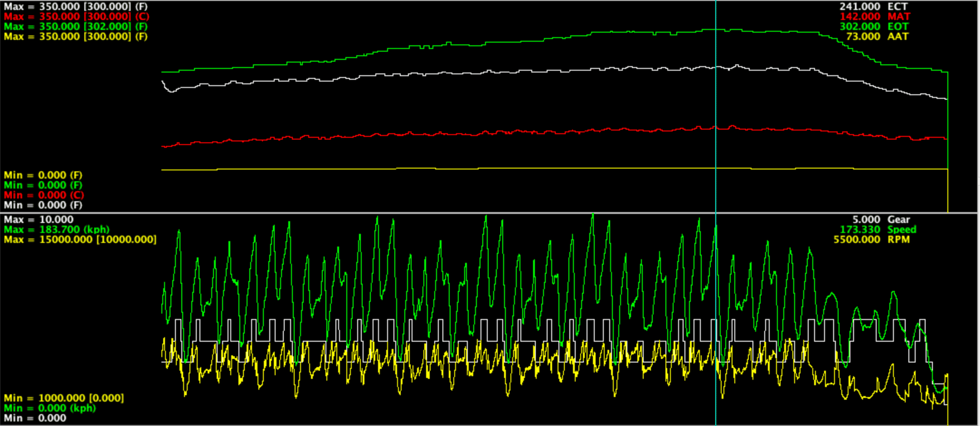Click the 142.000 MAT cursor value
Image resolution: width=980 pixels, height=426 pixels.
click(859, 16)
